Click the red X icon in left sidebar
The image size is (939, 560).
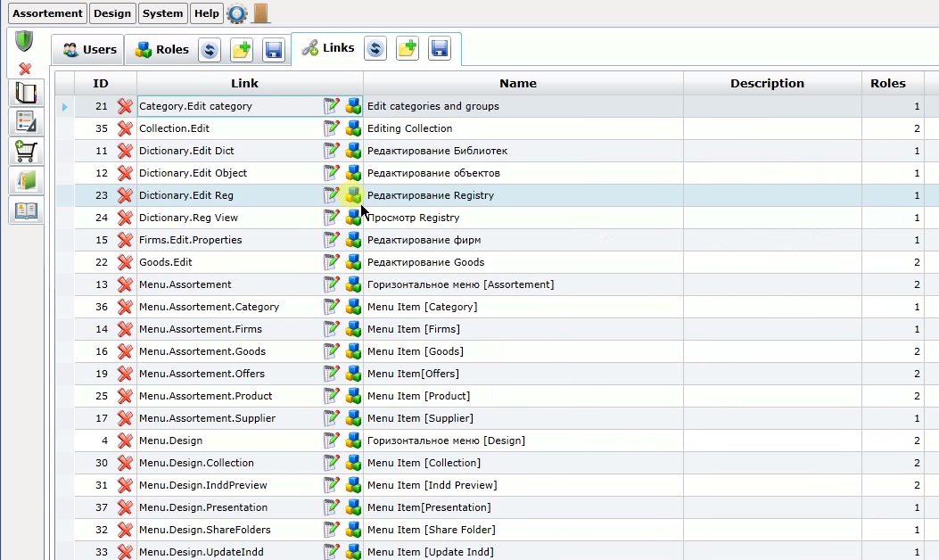(25, 69)
